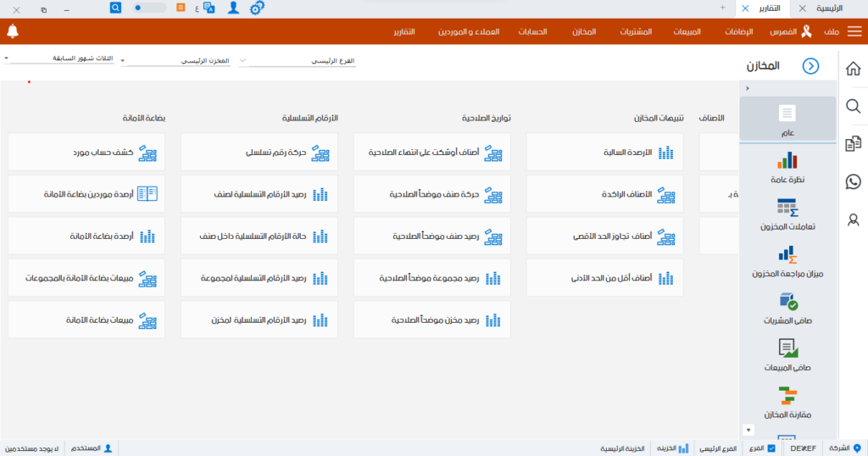
Task: Open the الحسابات menu
Action: click(x=532, y=32)
